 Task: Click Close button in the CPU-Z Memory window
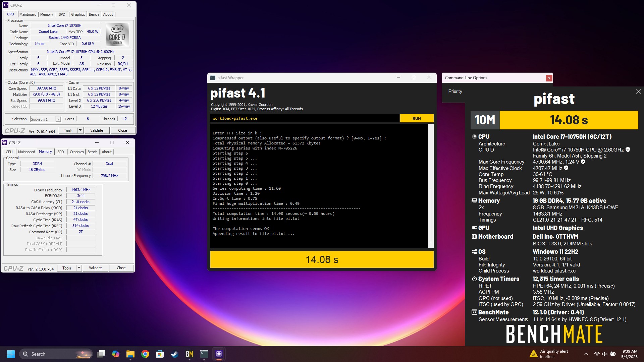[x=121, y=268]
